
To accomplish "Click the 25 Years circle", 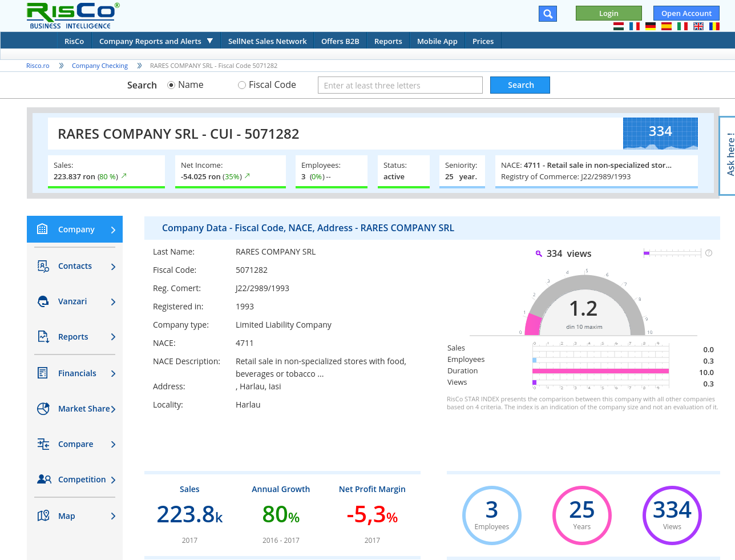I will click(x=582, y=515).
